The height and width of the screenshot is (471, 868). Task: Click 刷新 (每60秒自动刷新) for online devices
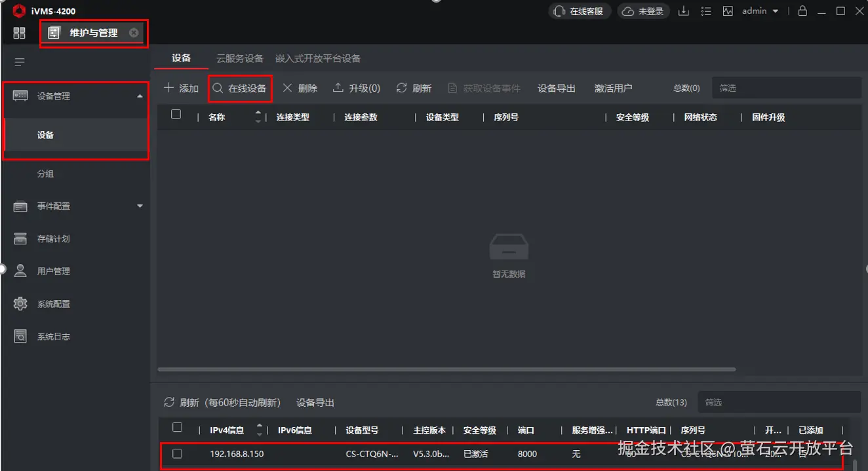click(x=222, y=402)
